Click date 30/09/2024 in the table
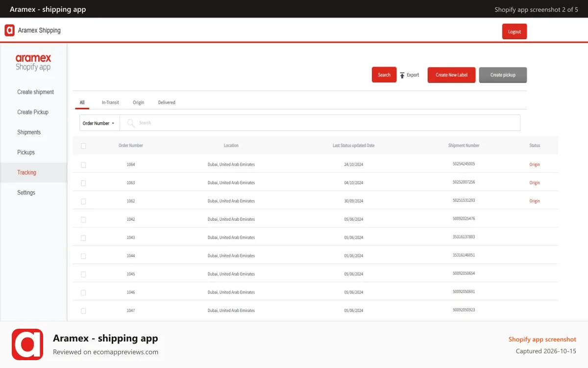This screenshot has width=588, height=368. (x=354, y=201)
